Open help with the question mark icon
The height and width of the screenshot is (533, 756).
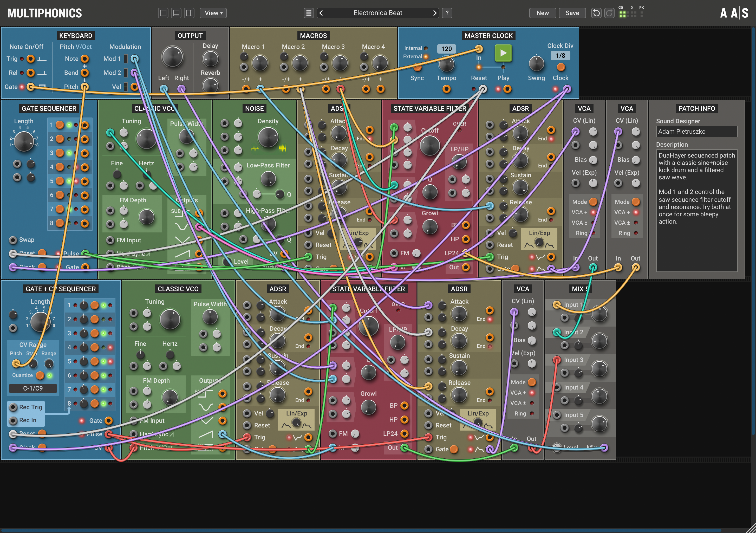click(447, 13)
